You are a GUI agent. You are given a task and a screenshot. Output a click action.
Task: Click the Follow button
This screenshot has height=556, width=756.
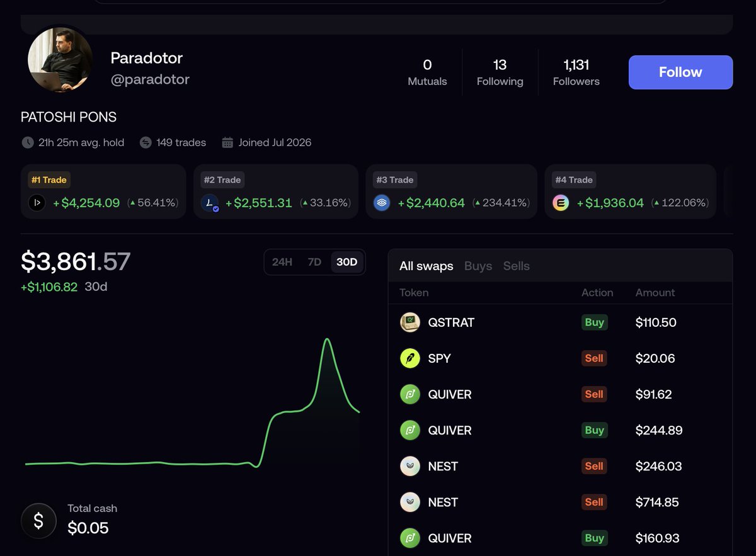[680, 72]
